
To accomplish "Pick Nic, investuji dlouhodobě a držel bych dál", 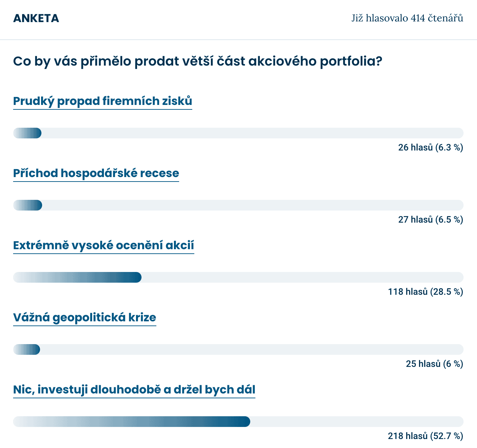I will 134,390.
